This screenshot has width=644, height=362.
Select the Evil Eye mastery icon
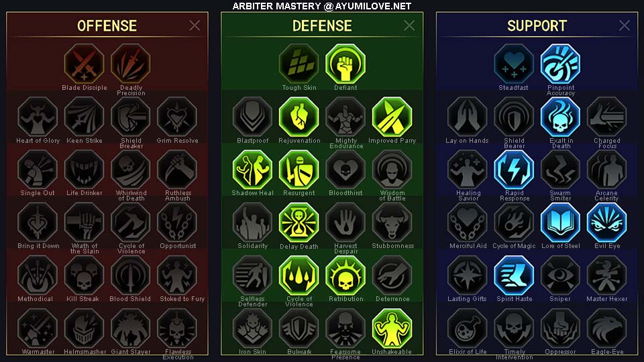point(606,223)
